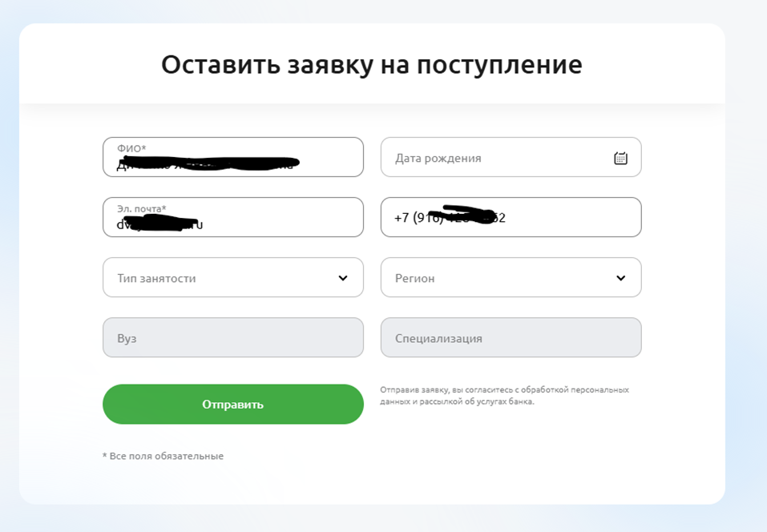Click the Регион placeholder text
Image resolution: width=767 pixels, height=532 pixels.
coord(414,278)
